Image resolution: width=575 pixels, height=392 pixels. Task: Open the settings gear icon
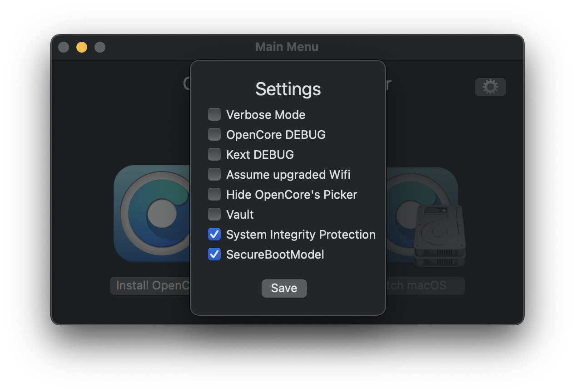(x=490, y=87)
